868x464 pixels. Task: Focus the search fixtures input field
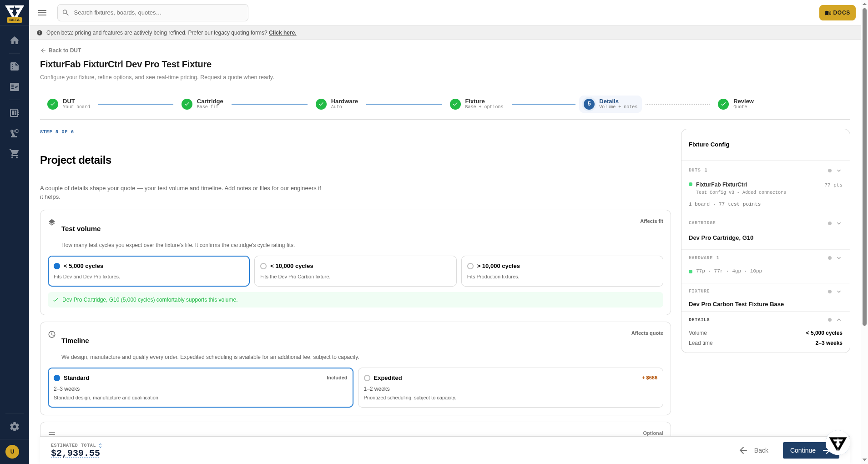(153, 13)
